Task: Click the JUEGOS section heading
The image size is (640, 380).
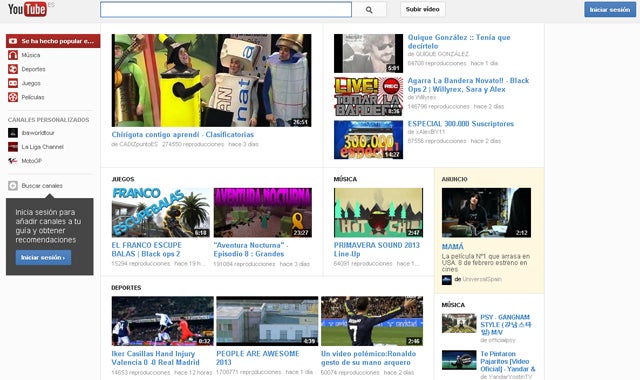Action: pos(123,179)
